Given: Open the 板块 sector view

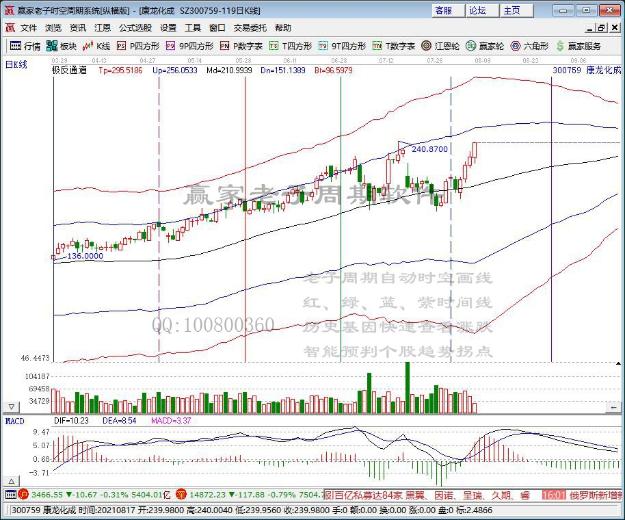Looking at the screenshot, I should point(61,46).
